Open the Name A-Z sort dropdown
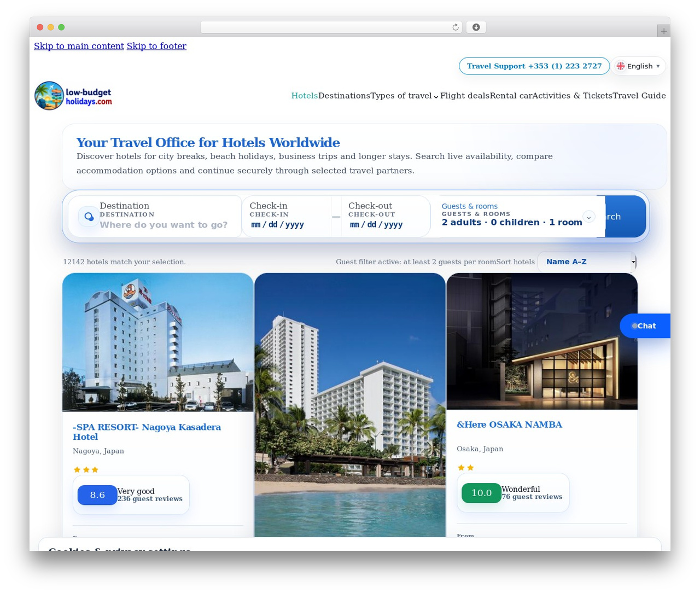700x593 pixels. (x=587, y=262)
